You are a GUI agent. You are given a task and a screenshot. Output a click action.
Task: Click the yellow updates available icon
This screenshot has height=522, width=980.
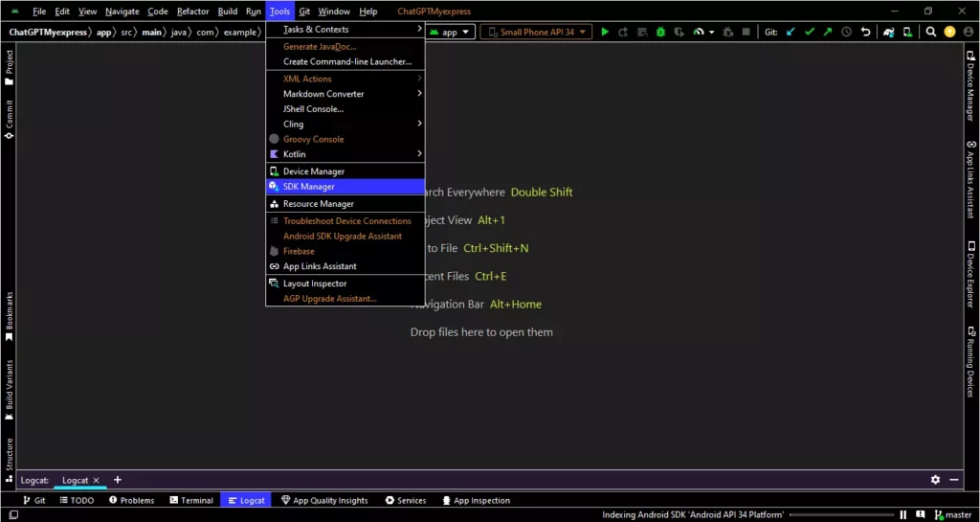[x=949, y=32]
